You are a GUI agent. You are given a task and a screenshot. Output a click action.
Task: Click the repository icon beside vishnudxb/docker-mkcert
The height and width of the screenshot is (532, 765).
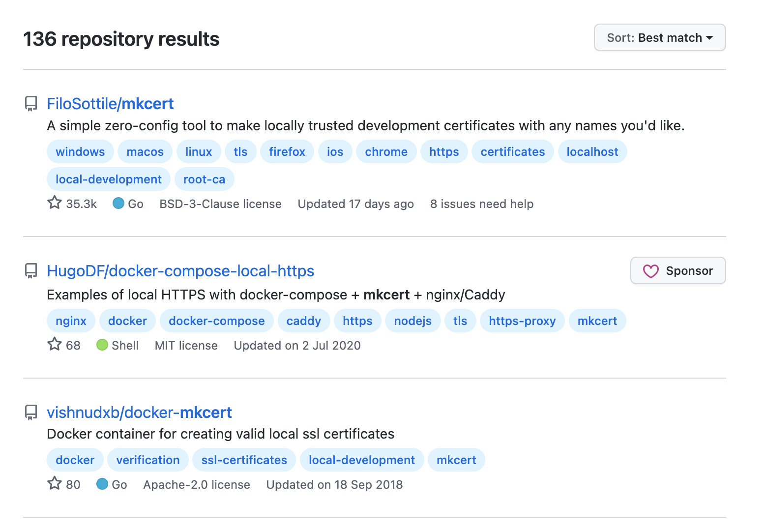31,413
